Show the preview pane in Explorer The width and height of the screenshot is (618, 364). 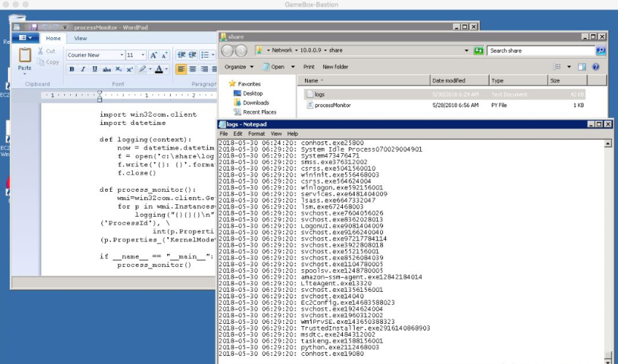582,67
